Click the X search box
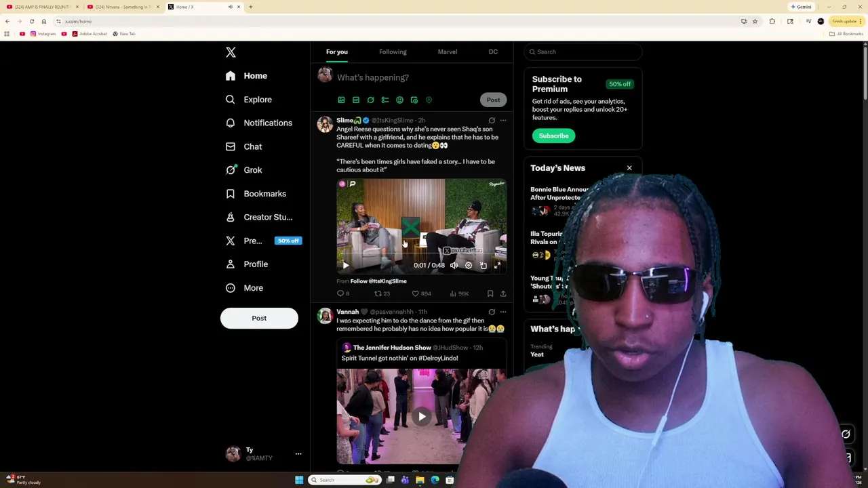 583,52
